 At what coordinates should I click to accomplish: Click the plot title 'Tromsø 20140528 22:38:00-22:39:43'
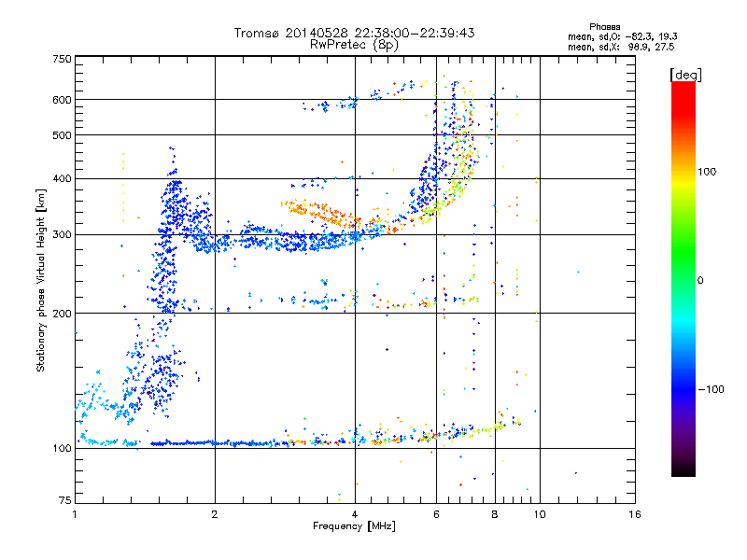pos(354,33)
